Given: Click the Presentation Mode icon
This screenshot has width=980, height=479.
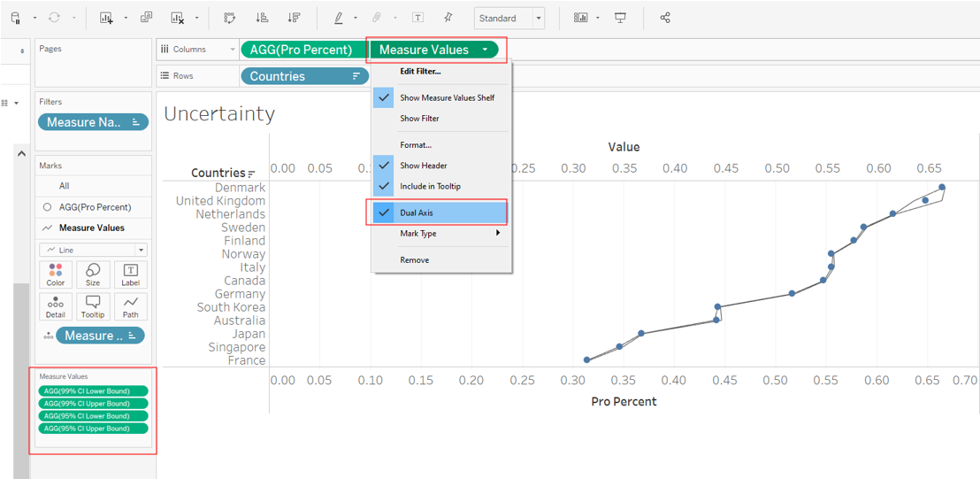Looking at the screenshot, I should tap(620, 18).
